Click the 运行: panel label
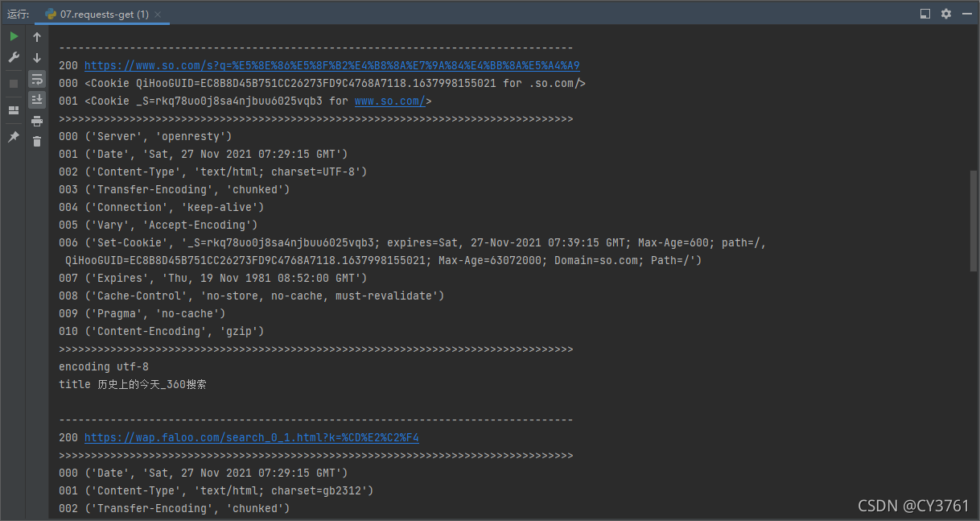Screen dimensions: 980x521 (19, 14)
